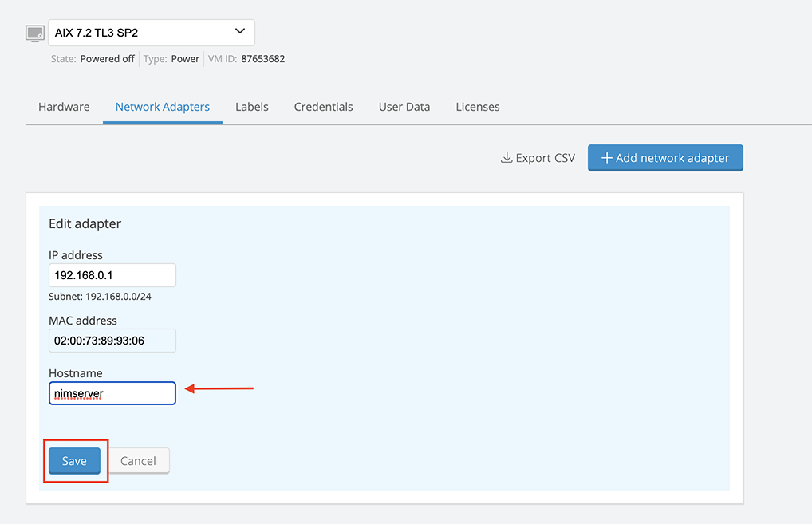Cancel editing the adapter
This screenshot has width=812, height=524.
pos(138,461)
